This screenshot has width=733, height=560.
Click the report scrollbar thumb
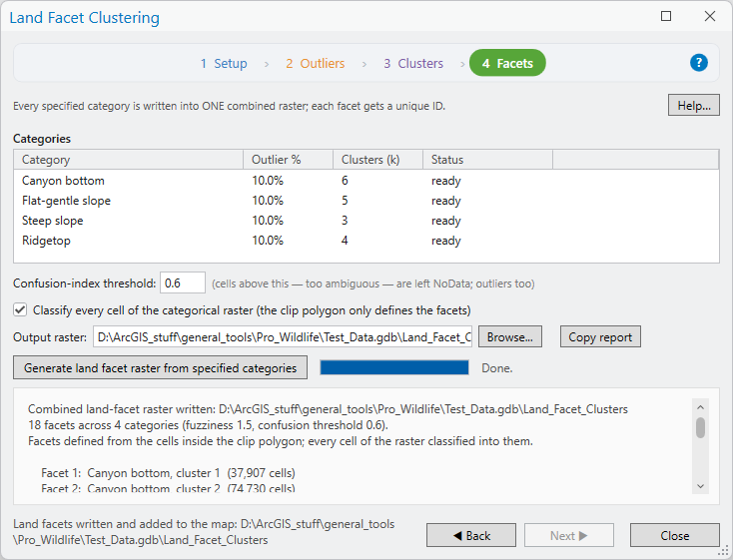click(x=700, y=427)
